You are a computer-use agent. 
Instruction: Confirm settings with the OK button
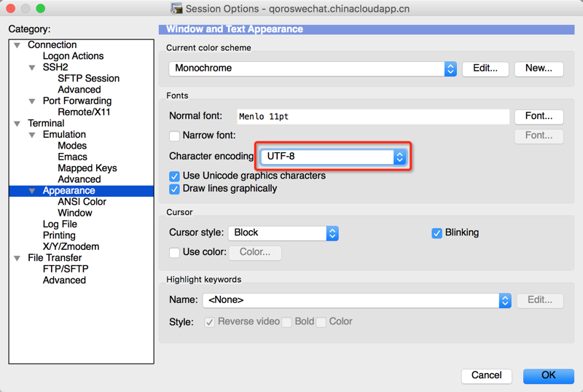[549, 376]
